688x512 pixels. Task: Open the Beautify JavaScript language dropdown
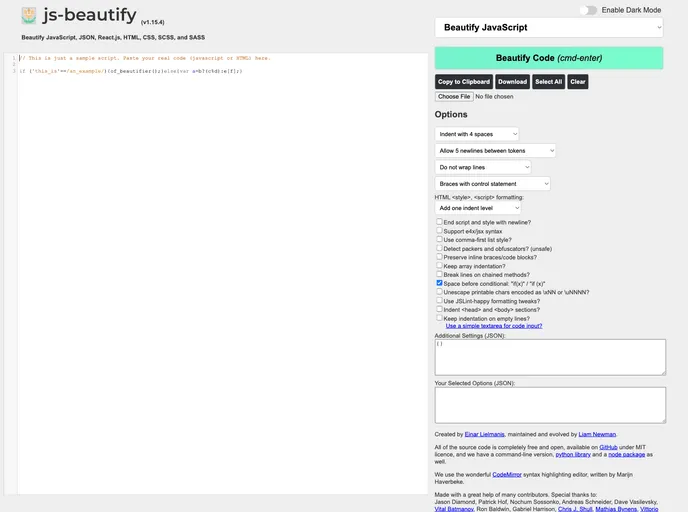pyautogui.click(x=548, y=28)
